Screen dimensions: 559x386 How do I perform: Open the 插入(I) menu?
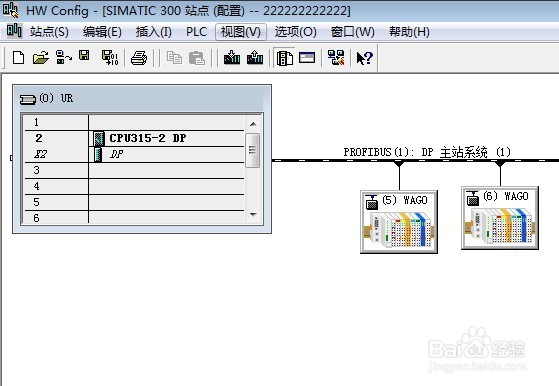point(154,32)
